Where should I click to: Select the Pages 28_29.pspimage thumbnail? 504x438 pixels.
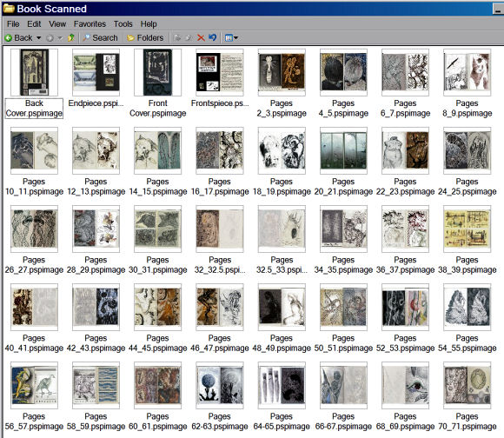pos(96,229)
